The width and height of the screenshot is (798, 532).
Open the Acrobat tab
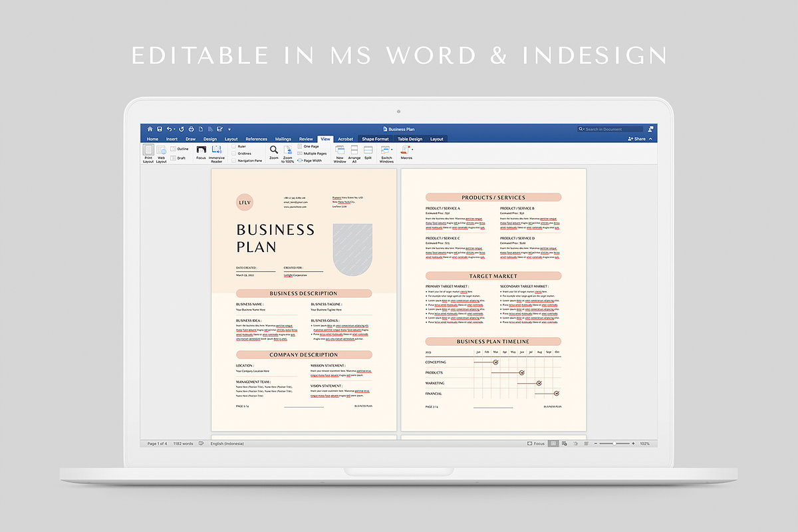pos(345,139)
